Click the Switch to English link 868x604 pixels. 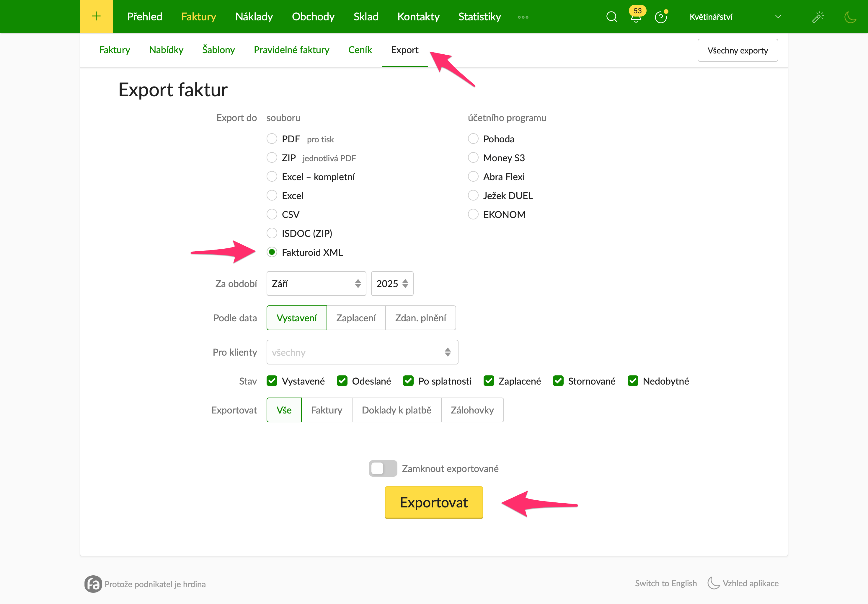pos(665,583)
